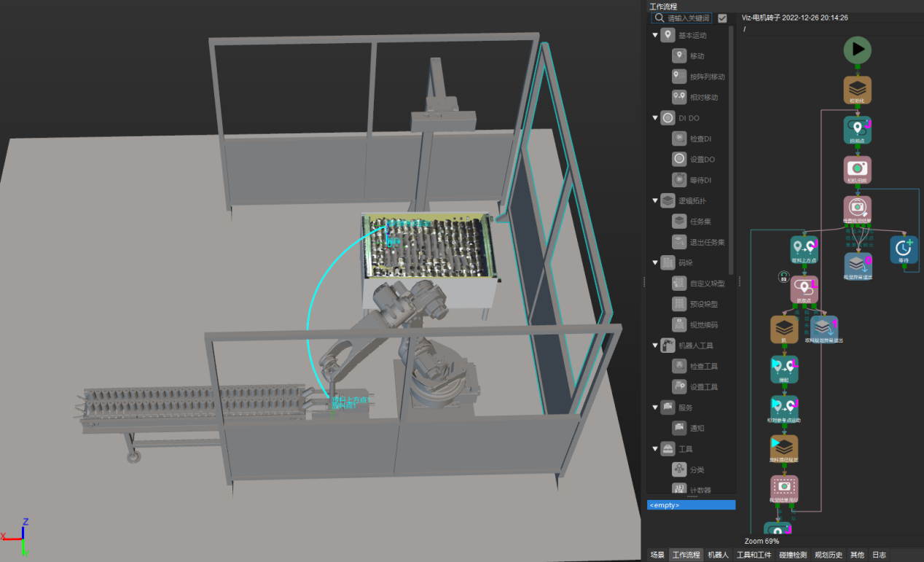
Task: Click the green play start node
Action: click(858, 50)
